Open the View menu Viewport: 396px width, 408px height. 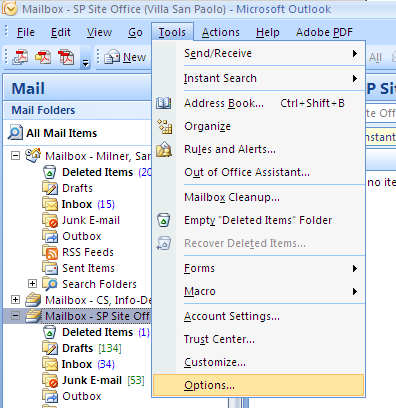(99, 32)
